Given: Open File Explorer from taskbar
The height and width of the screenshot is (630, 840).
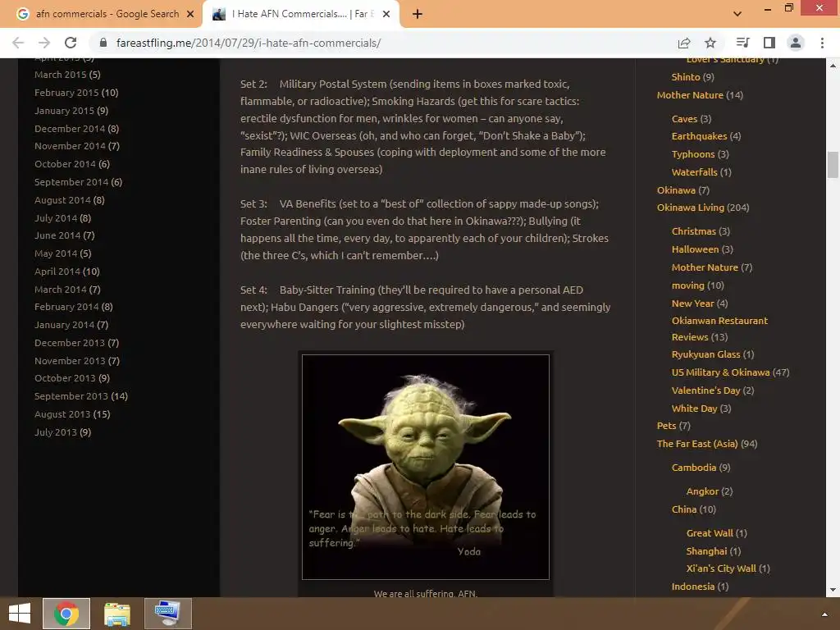Looking at the screenshot, I should click(117, 614).
